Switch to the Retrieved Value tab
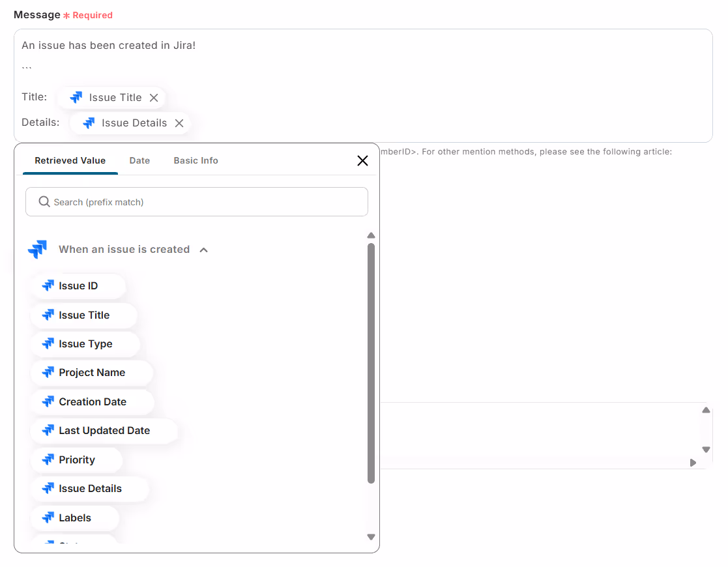The height and width of the screenshot is (567, 728). 70,161
